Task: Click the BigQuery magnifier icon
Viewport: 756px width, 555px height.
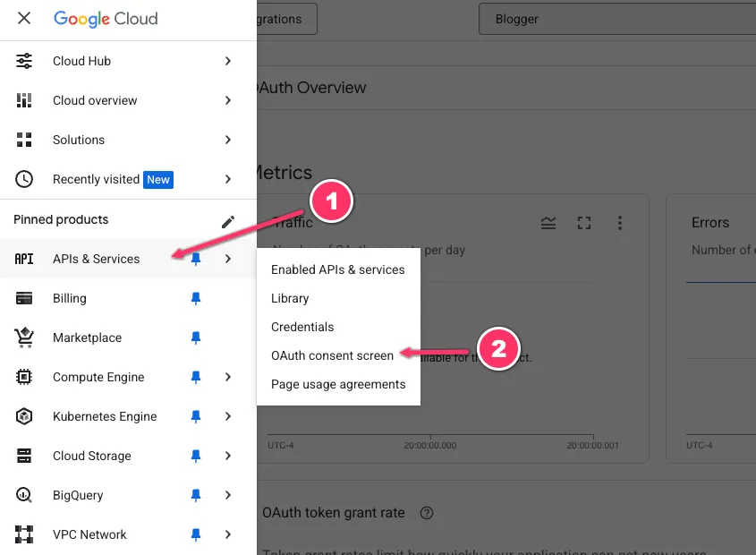Action: pyautogui.click(x=24, y=495)
